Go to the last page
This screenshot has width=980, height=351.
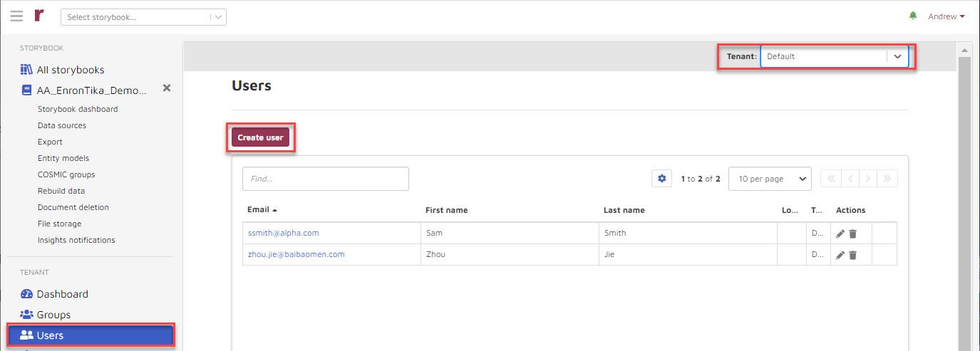click(x=888, y=179)
